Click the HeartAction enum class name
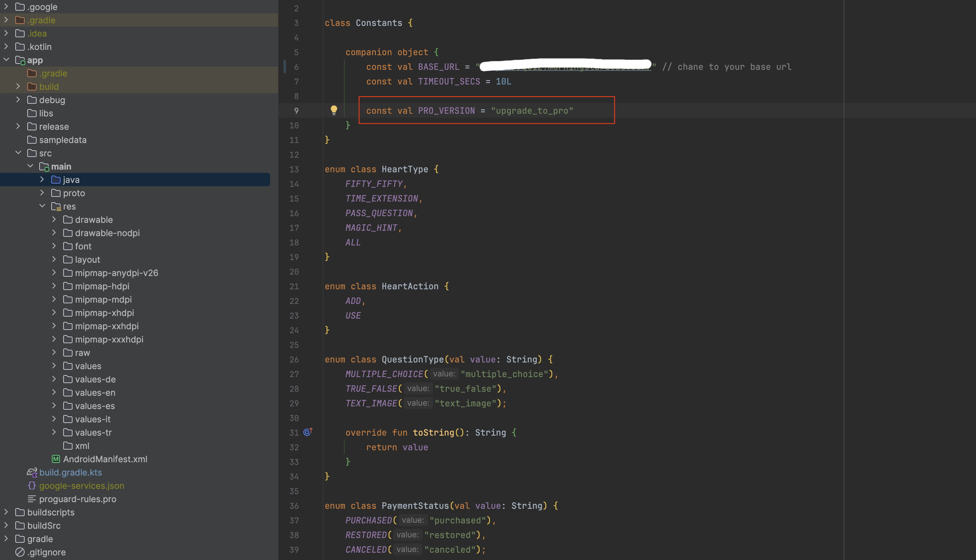976x560 pixels. [x=410, y=286]
